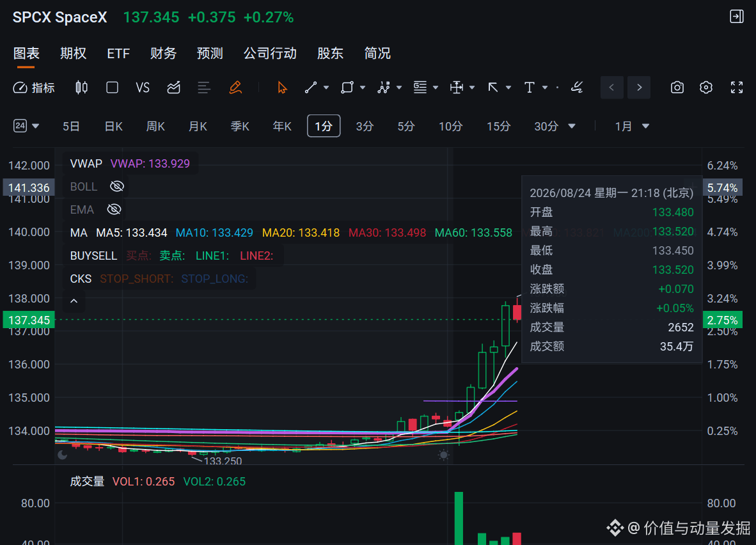The image size is (756, 545).
Task: Open dropdown next to Fibonacci tool
Action: (436, 88)
